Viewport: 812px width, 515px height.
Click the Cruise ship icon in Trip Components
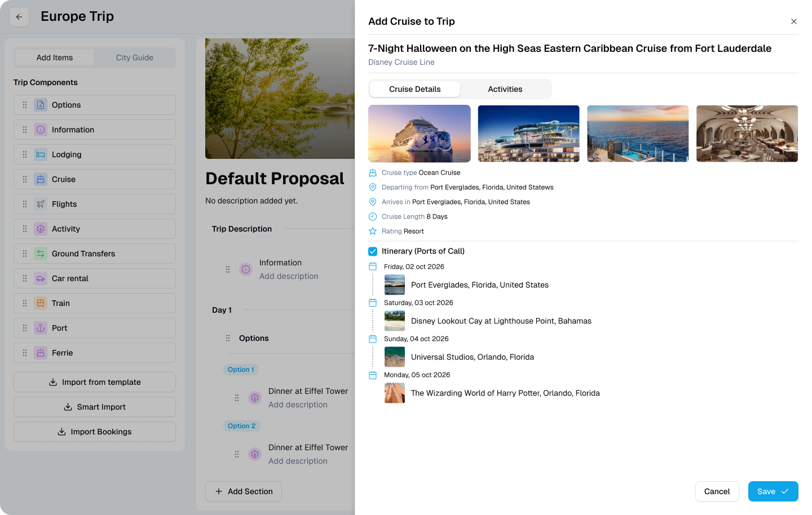click(41, 179)
